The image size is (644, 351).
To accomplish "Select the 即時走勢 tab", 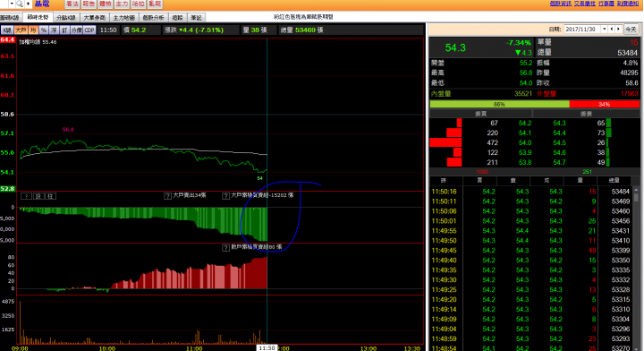I will [38, 17].
